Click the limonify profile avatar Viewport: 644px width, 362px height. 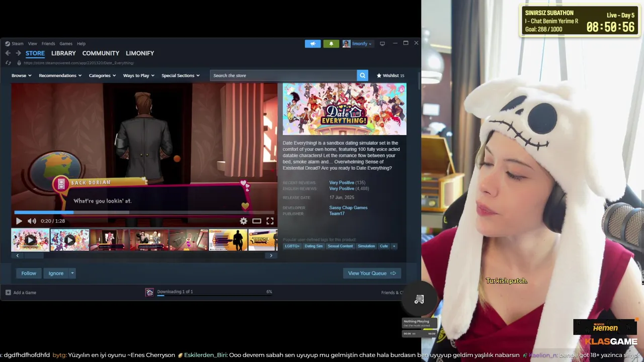[346, 44]
